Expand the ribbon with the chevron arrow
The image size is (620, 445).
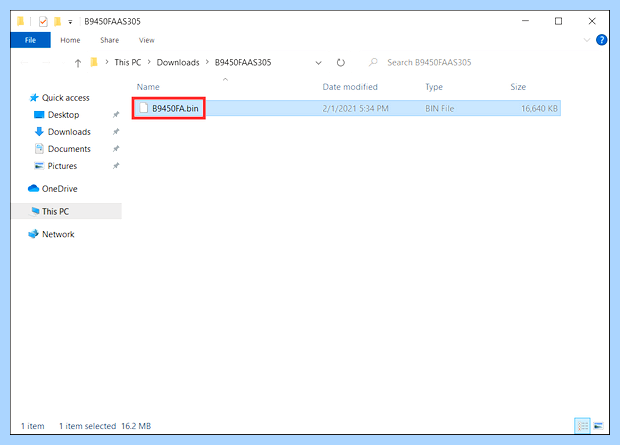point(587,40)
